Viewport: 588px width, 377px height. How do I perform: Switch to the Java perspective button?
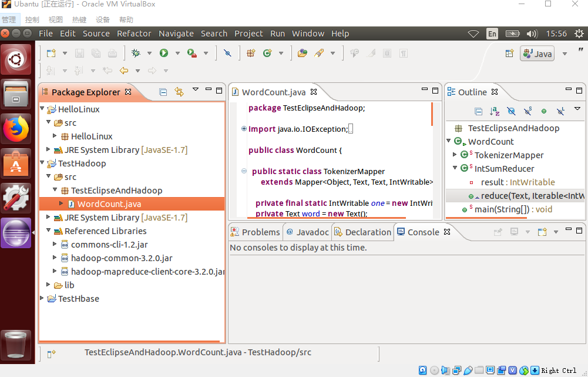pyautogui.click(x=537, y=54)
